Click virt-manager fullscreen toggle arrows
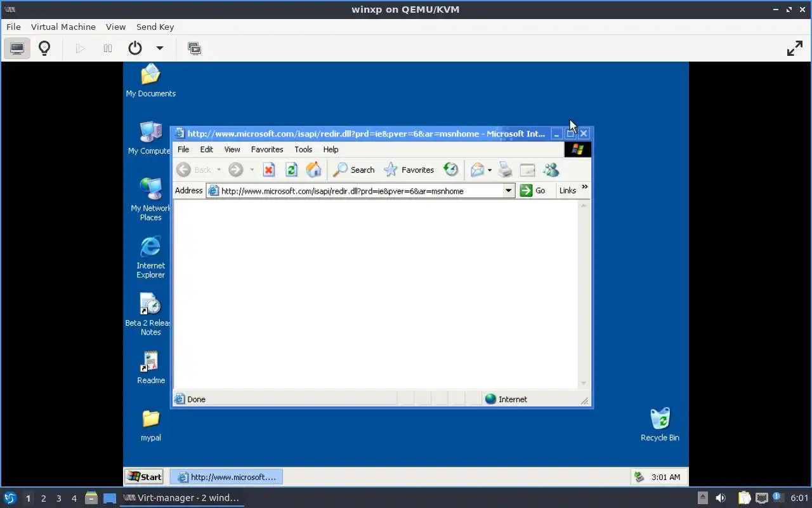812x508 pixels. 795,48
